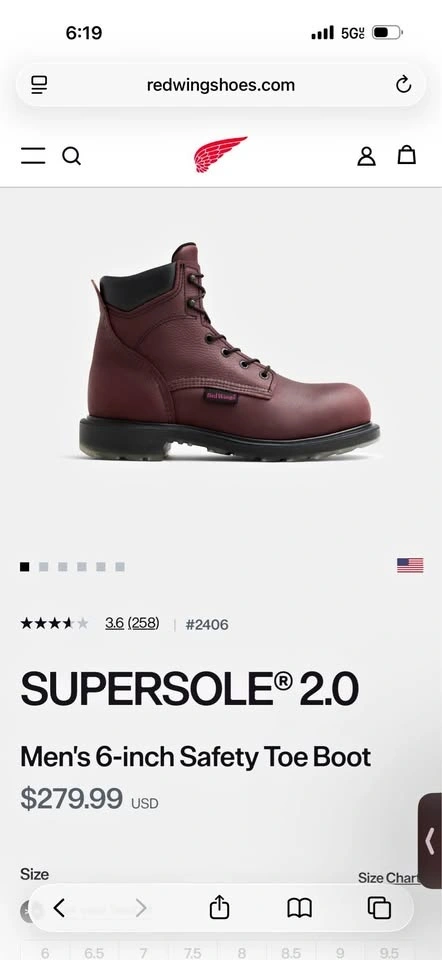Tap the Red Wing logo
This screenshot has height=960, width=442.
pos(220,154)
